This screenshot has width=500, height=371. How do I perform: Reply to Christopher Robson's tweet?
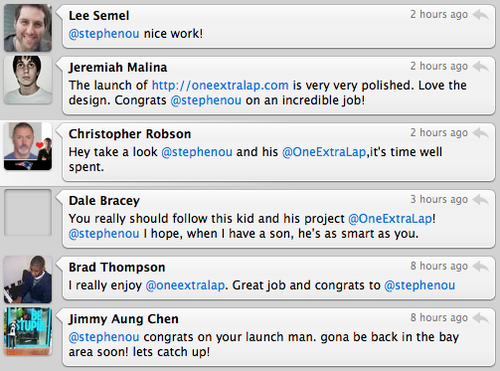coord(481,133)
